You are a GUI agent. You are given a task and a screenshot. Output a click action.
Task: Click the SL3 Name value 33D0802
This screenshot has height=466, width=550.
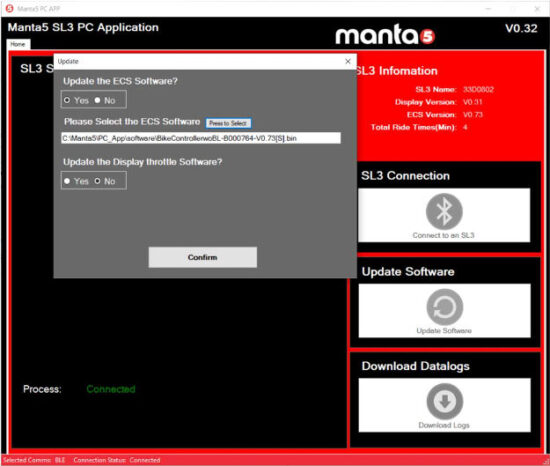click(478, 89)
